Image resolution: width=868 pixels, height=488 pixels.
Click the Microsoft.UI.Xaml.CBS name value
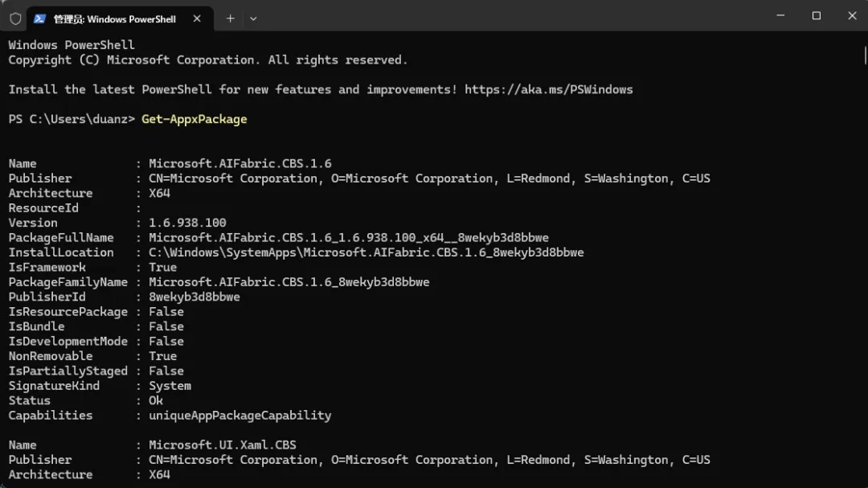(223, 445)
